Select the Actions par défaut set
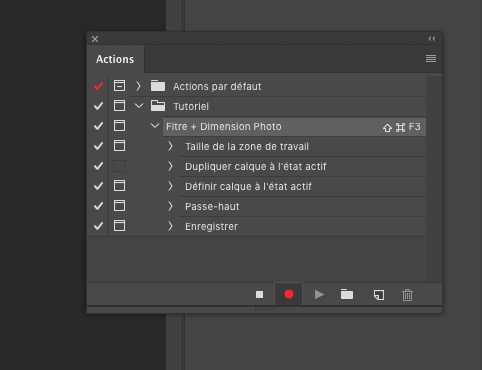The image size is (482, 370). coord(217,87)
